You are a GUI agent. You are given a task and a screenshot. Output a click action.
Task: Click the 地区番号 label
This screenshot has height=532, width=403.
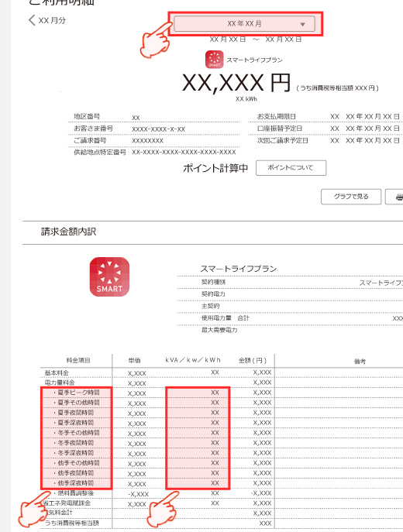[87, 116]
